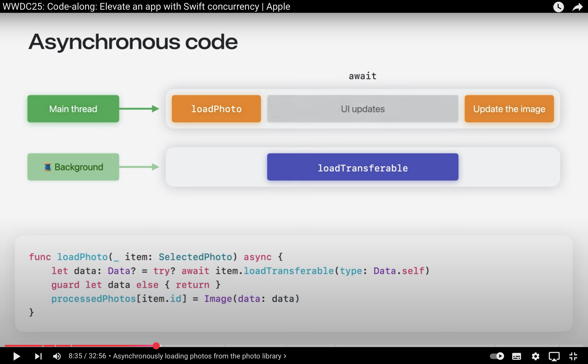Click the 'Asynchronous code' heading
The image size is (588, 364).
click(133, 42)
